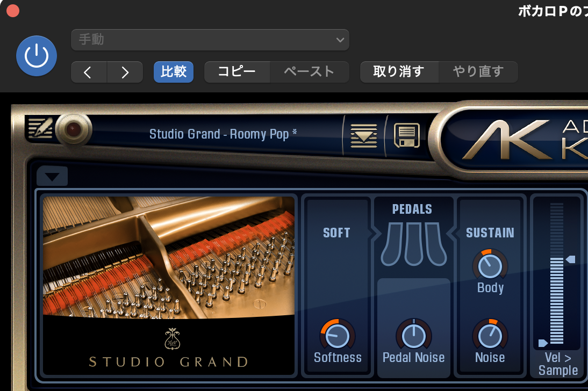Adjust the Softness knob
588x391 pixels.
point(337,335)
